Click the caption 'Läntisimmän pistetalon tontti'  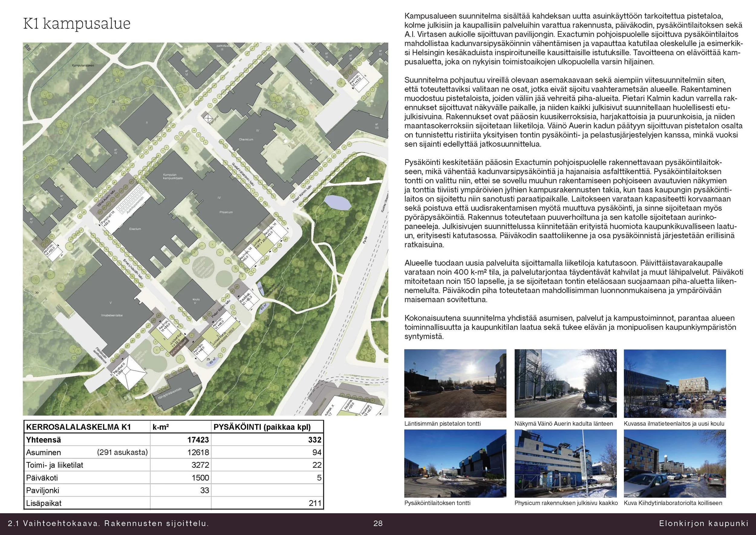(x=442, y=424)
